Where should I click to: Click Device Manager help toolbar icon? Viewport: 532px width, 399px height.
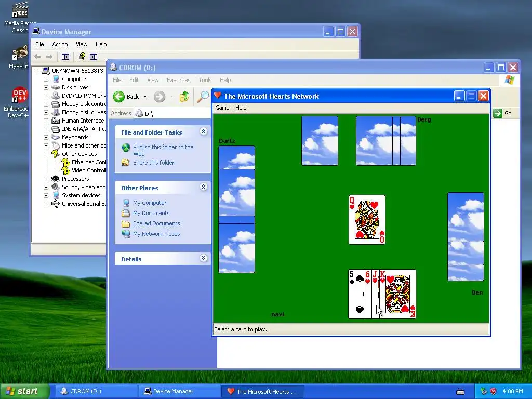(x=82, y=57)
